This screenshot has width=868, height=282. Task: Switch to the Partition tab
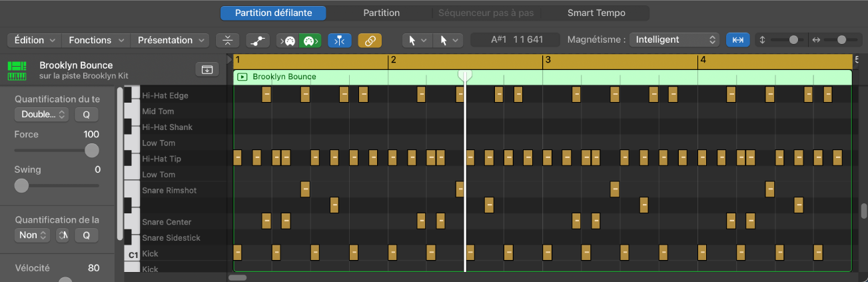click(x=381, y=13)
